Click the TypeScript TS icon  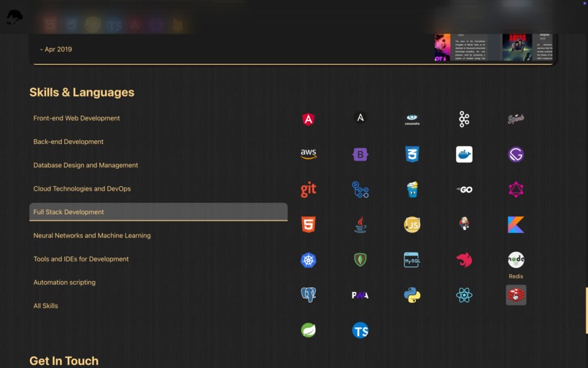(360, 330)
